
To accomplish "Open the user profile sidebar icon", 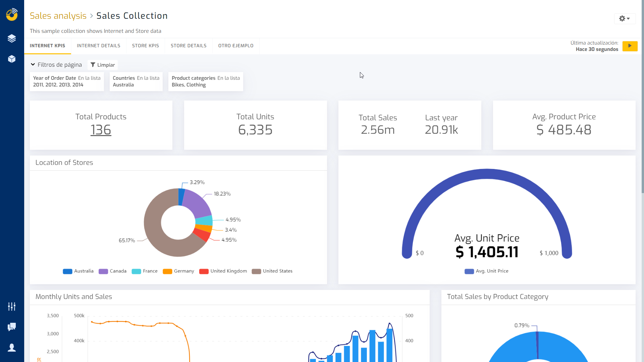I will (x=12, y=348).
